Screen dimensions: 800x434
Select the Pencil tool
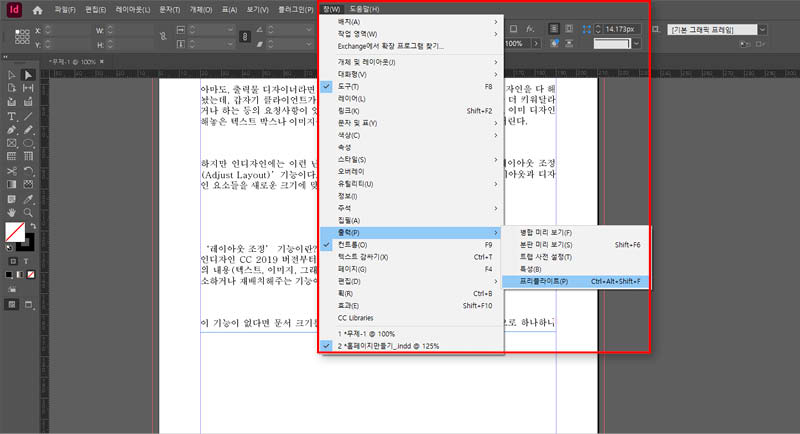[x=28, y=130]
